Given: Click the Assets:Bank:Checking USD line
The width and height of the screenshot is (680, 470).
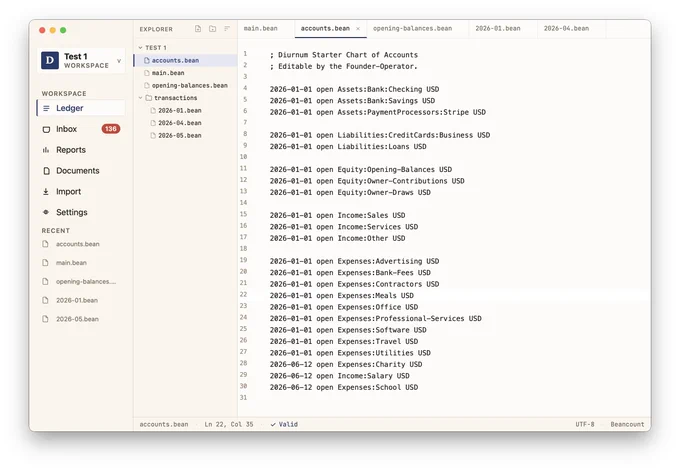Looking at the screenshot, I should click(x=354, y=89).
